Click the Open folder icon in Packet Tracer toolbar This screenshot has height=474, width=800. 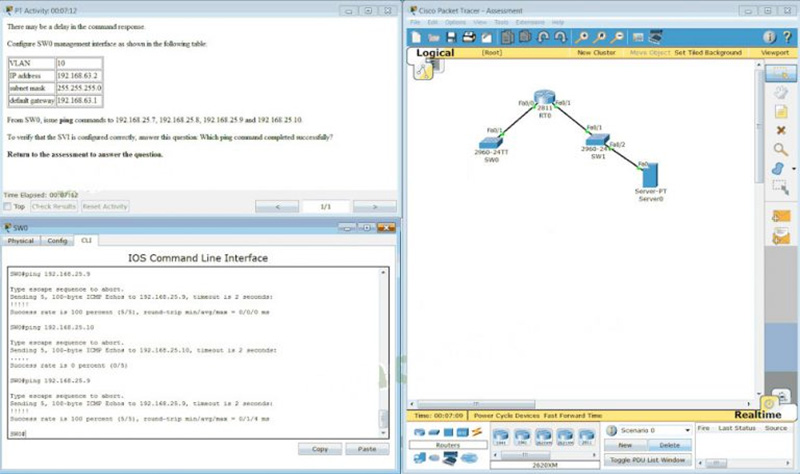coord(434,37)
